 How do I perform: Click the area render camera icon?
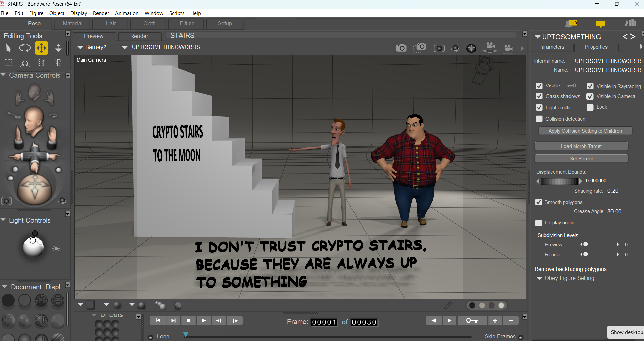(420, 48)
